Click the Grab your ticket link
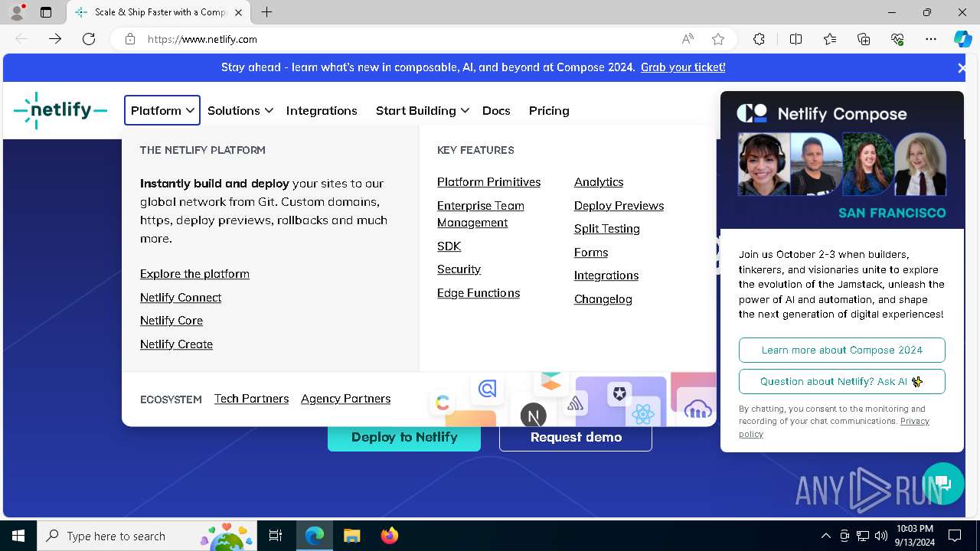Viewport: 980px width, 551px height. click(683, 67)
